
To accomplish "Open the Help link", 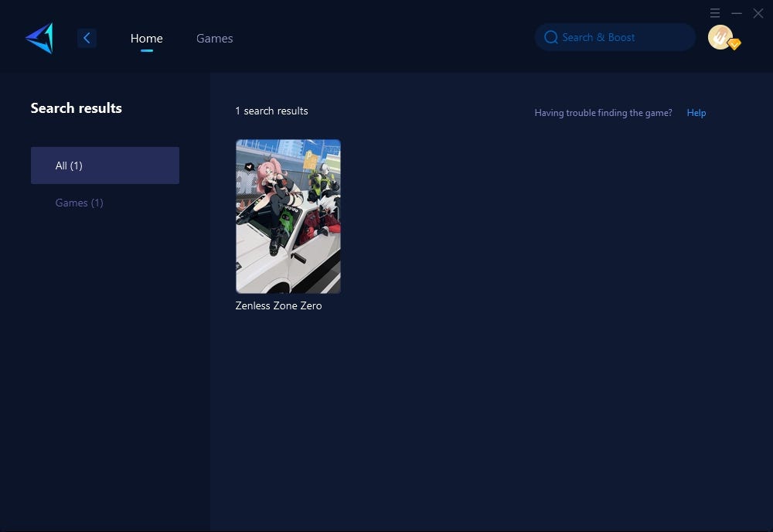I will tap(696, 112).
